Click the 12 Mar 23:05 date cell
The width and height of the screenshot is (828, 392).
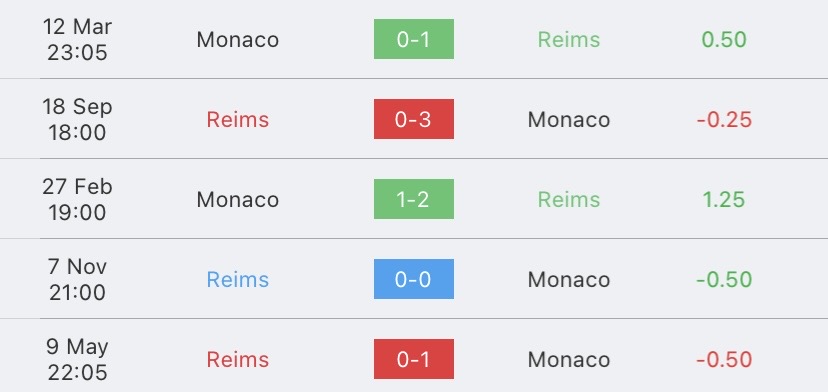click(77, 39)
